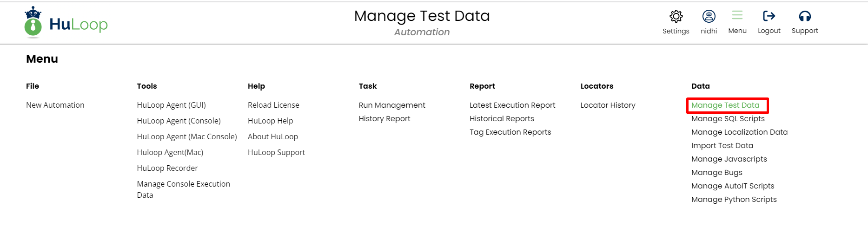Open Manage Console Execution Data
This screenshot has width=868, height=227.
click(x=183, y=184)
